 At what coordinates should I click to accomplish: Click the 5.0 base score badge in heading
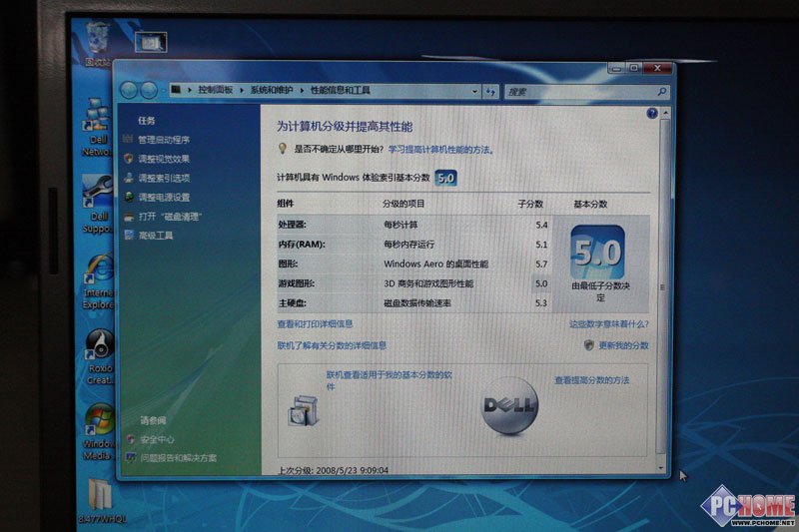pyautogui.click(x=445, y=179)
